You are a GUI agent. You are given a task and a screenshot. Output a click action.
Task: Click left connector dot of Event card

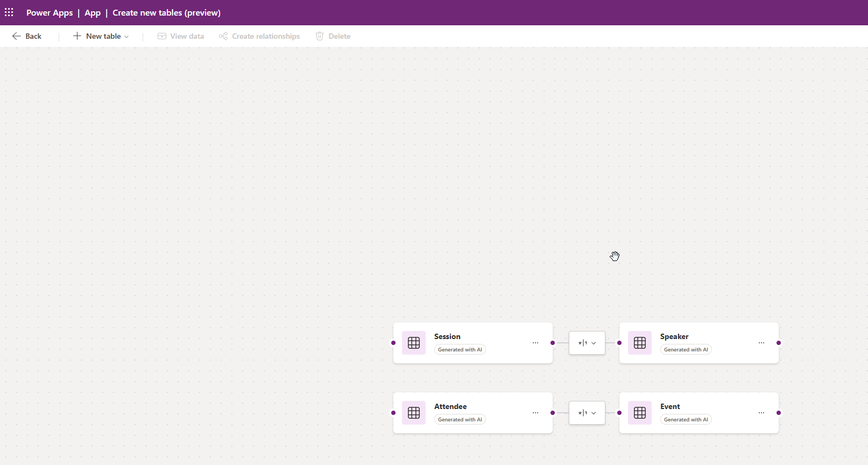click(x=619, y=413)
